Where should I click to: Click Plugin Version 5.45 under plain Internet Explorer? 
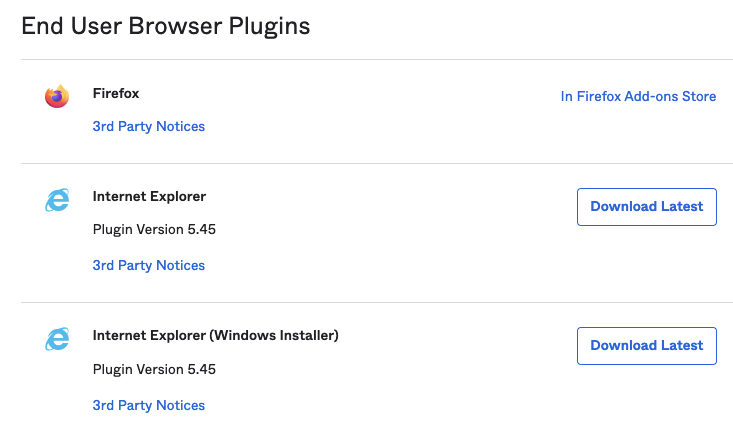[x=154, y=230]
